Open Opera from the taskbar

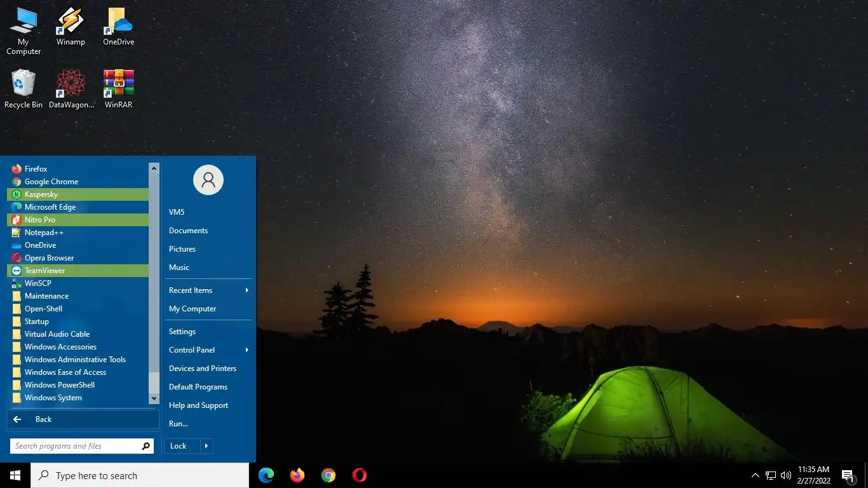tap(360, 475)
